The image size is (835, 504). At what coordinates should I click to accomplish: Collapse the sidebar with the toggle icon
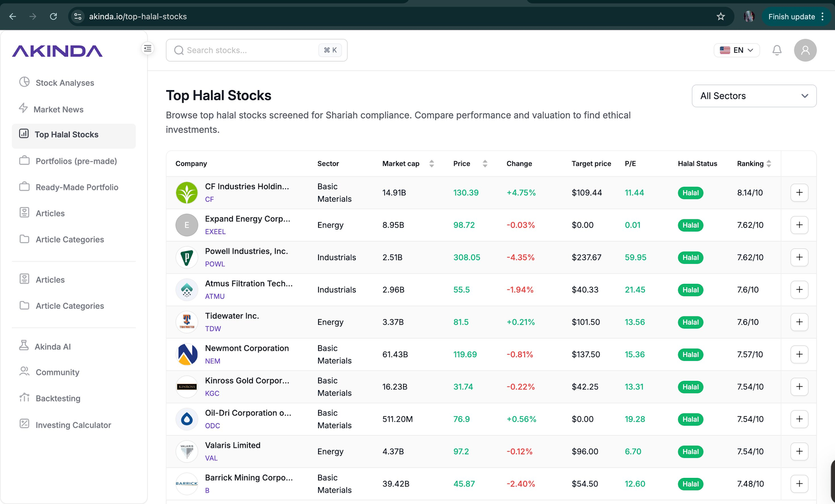(x=148, y=49)
